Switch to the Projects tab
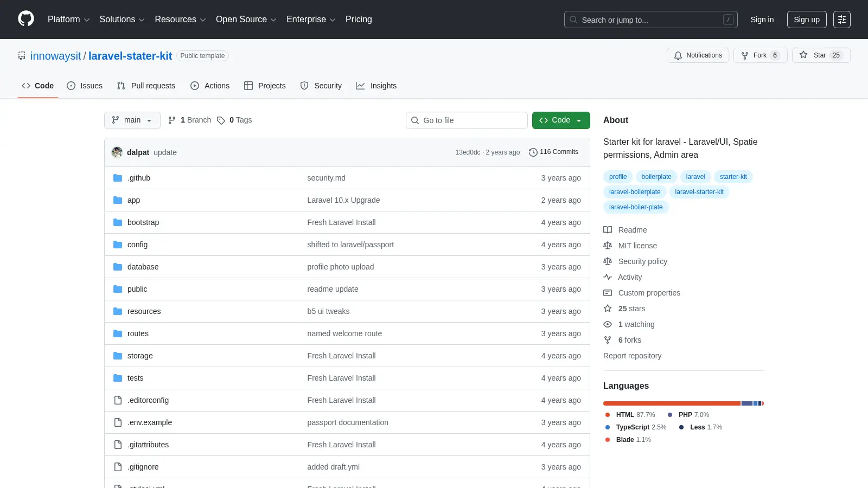This screenshot has height=488, width=868. point(265,86)
